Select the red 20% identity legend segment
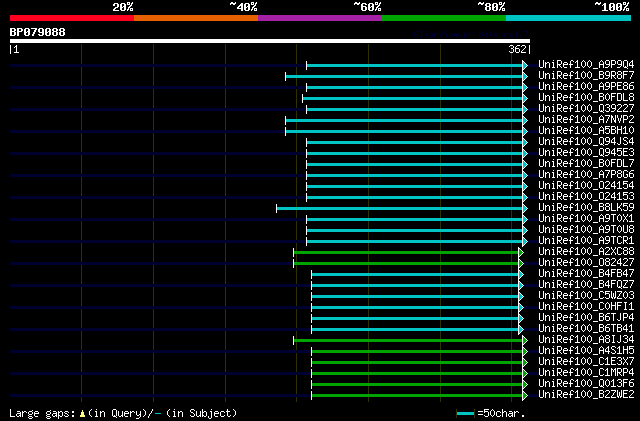 [x=72, y=18]
